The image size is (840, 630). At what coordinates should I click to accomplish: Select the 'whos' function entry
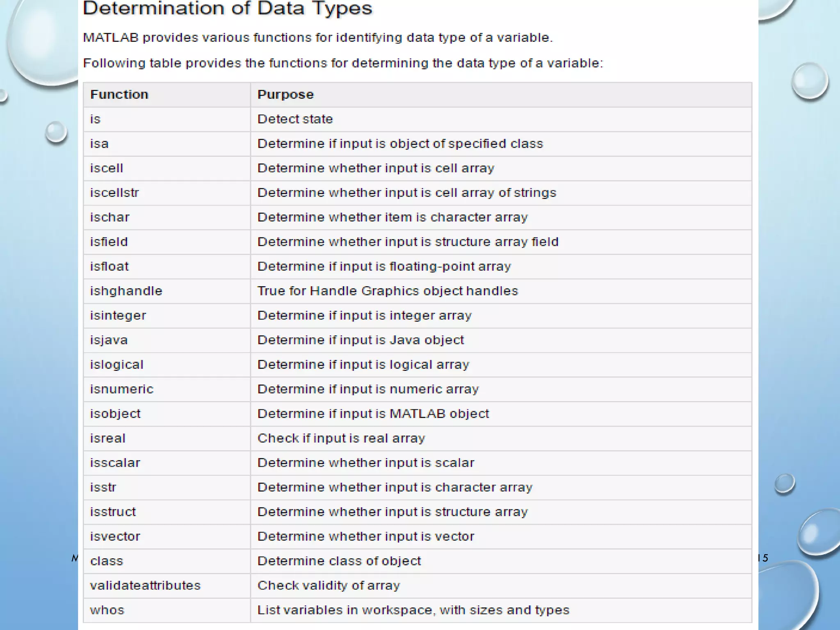point(107,610)
